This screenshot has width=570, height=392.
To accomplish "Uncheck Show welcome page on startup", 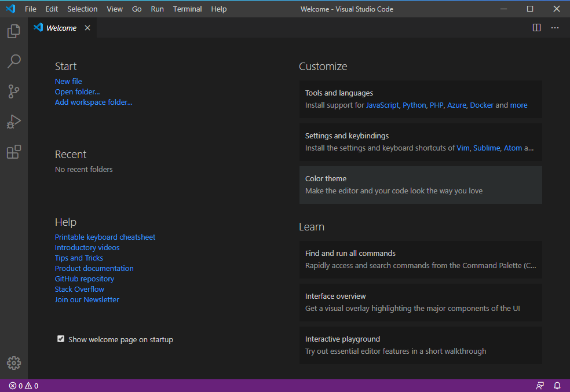I will pyautogui.click(x=61, y=339).
